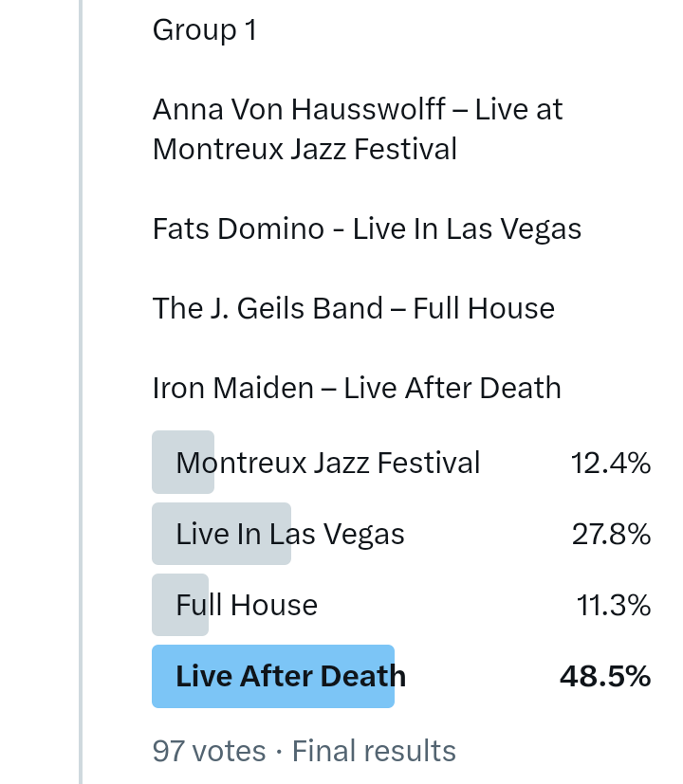Click the "Final results" label
This screenshot has width=683, height=784.
pyautogui.click(x=374, y=751)
